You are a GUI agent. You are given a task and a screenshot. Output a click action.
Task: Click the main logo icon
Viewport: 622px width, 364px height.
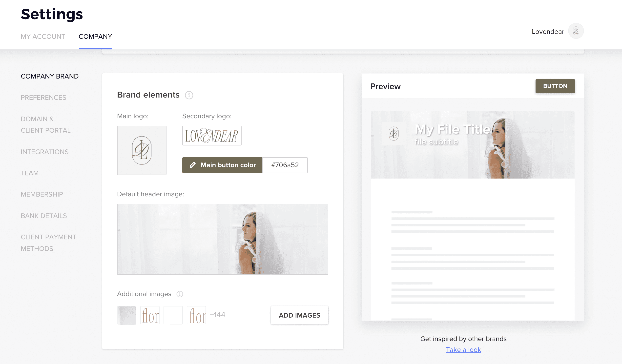click(142, 150)
